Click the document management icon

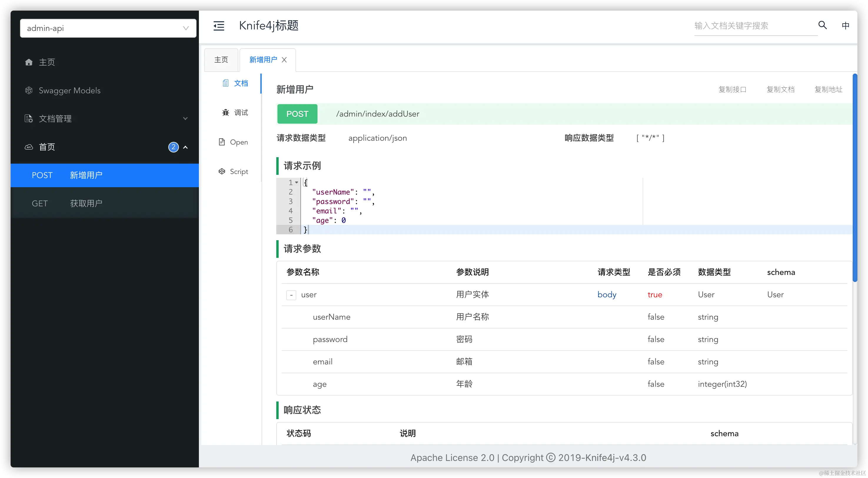coord(29,119)
